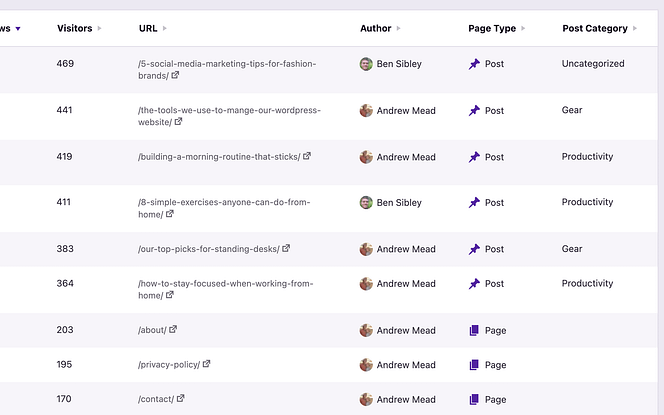Sort table by URL column header

(148, 29)
